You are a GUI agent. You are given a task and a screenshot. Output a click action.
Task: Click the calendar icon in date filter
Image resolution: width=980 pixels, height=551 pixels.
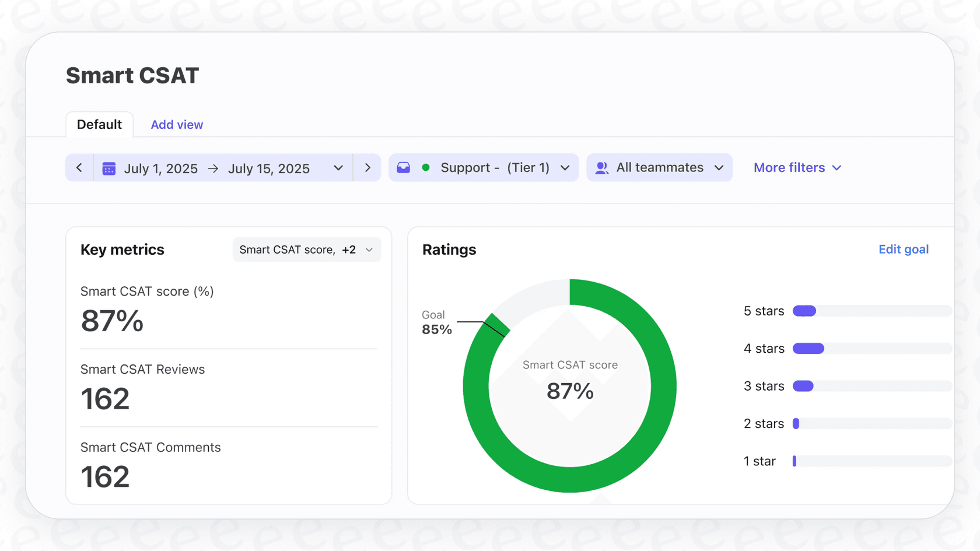[x=108, y=169]
